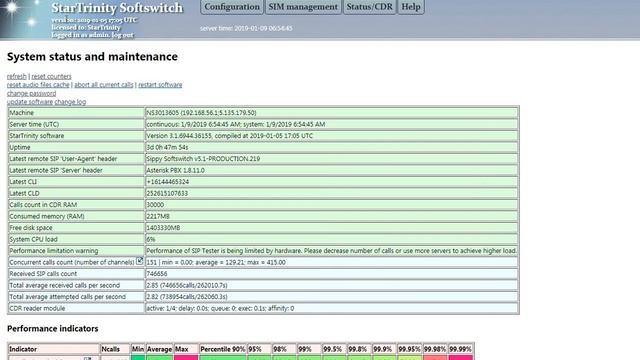Image resolution: width=640 pixels, height=360 pixels.
Task: Open the Configuration menu
Action: pyautogui.click(x=232, y=7)
